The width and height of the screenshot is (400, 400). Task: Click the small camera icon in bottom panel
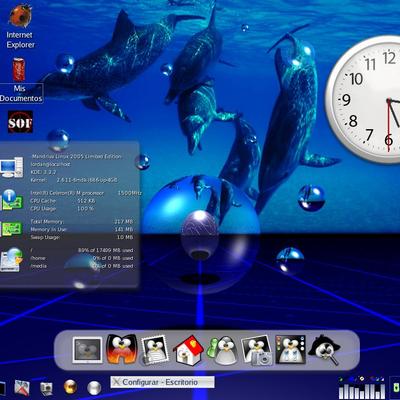(46, 388)
